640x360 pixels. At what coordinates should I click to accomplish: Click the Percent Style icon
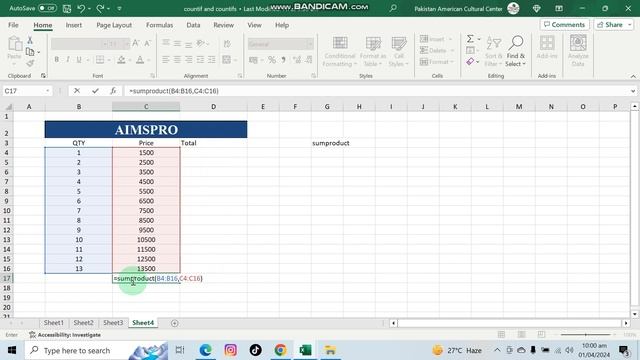(271, 60)
